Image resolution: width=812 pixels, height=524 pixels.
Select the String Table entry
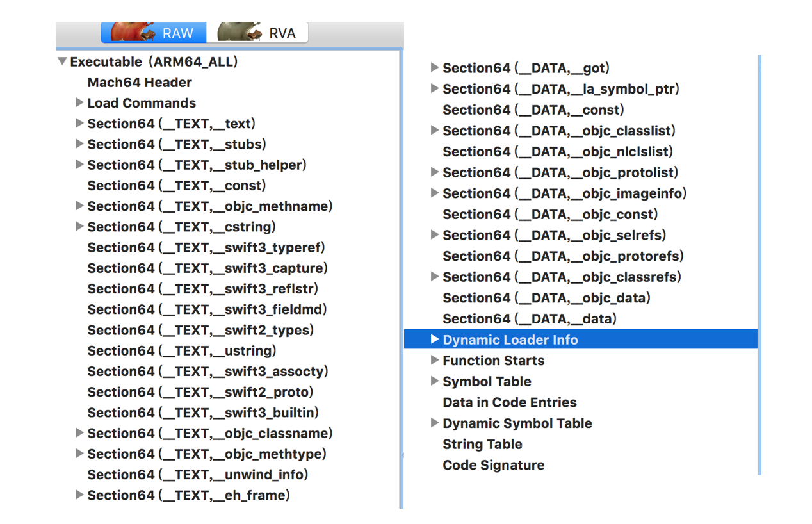pos(482,445)
